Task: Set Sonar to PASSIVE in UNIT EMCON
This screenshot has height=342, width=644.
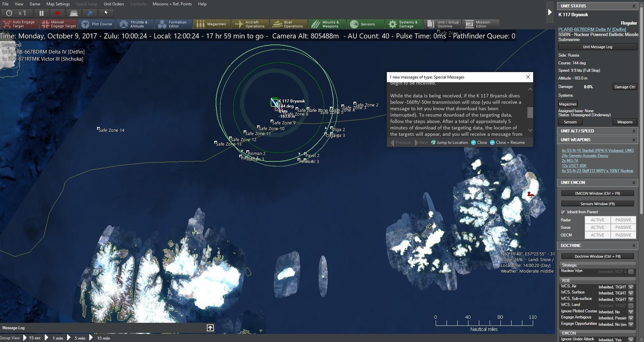Action: 623,227
